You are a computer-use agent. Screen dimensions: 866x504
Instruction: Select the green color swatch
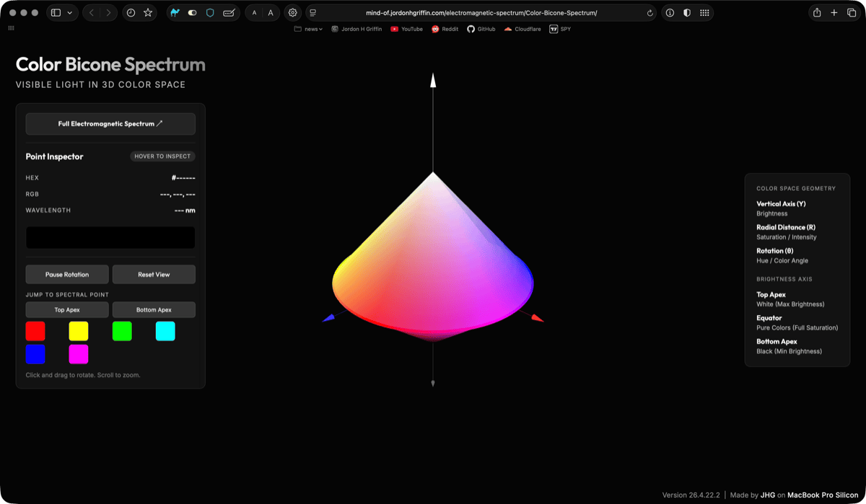point(122,331)
